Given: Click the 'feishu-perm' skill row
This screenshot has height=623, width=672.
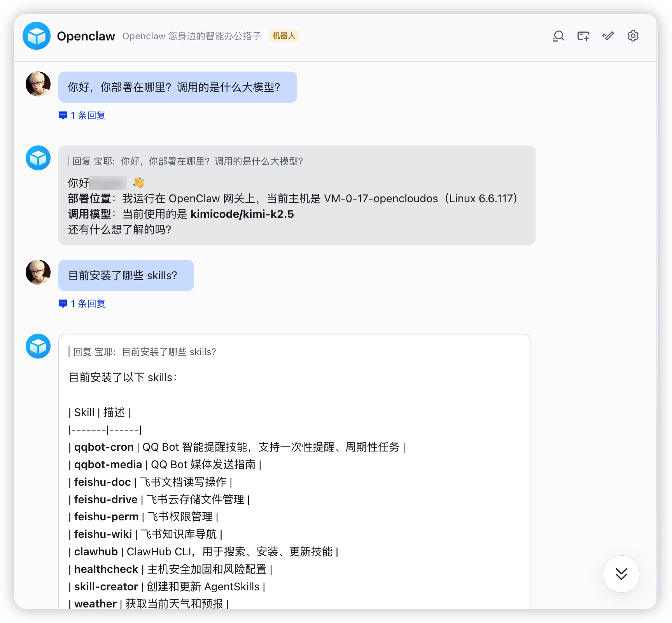Looking at the screenshot, I should pyautogui.click(x=143, y=517).
